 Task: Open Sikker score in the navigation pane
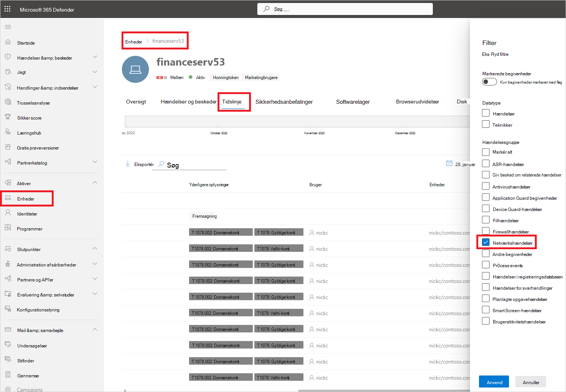click(x=29, y=117)
